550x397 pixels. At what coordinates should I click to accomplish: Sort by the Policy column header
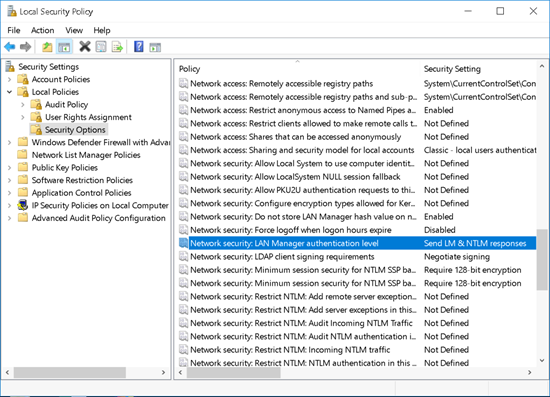(x=298, y=69)
